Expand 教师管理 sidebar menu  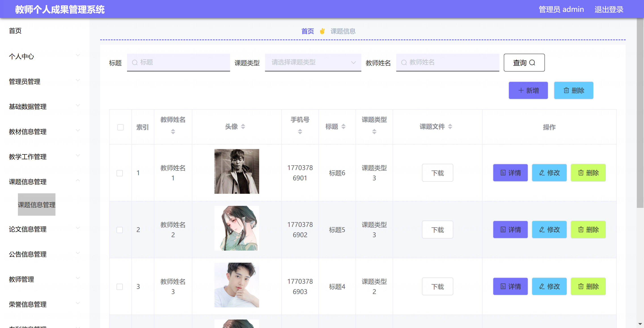pyautogui.click(x=44, y=279)
